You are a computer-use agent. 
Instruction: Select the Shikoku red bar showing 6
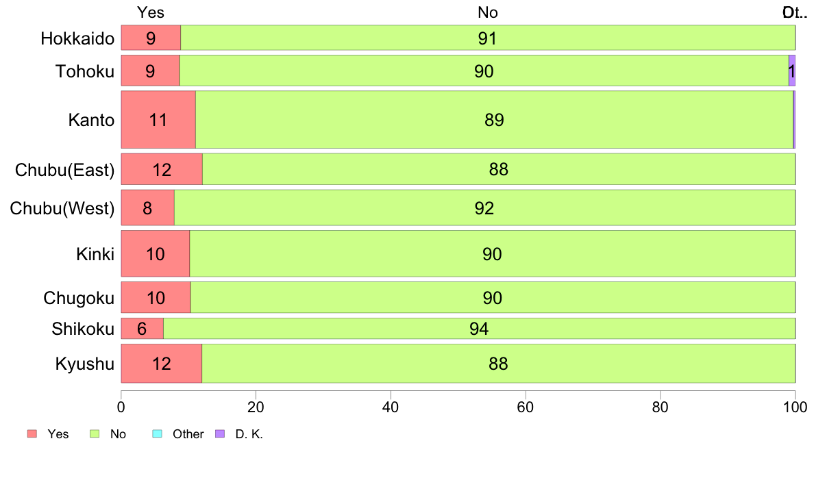[142, 329]
